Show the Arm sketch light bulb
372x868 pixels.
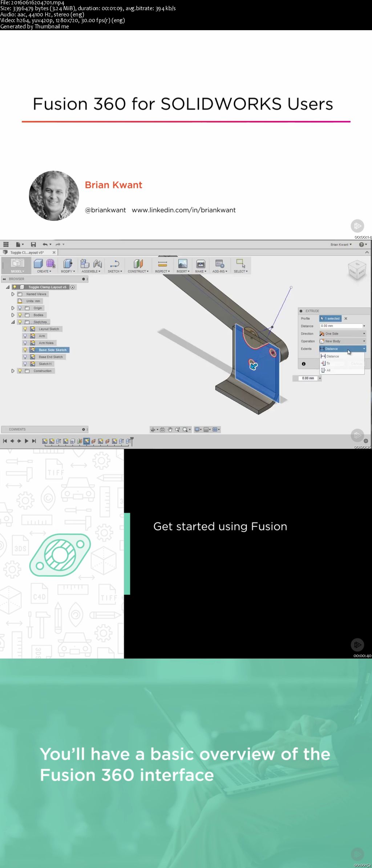tap(25, 336)
